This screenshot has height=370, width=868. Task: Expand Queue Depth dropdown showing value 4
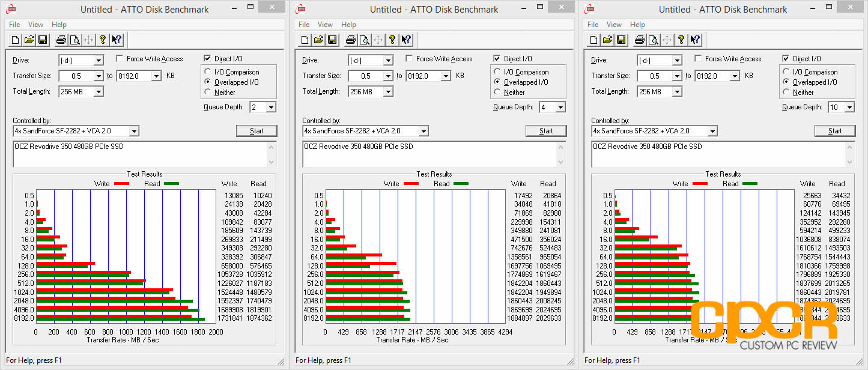click(x=551, y=107)
